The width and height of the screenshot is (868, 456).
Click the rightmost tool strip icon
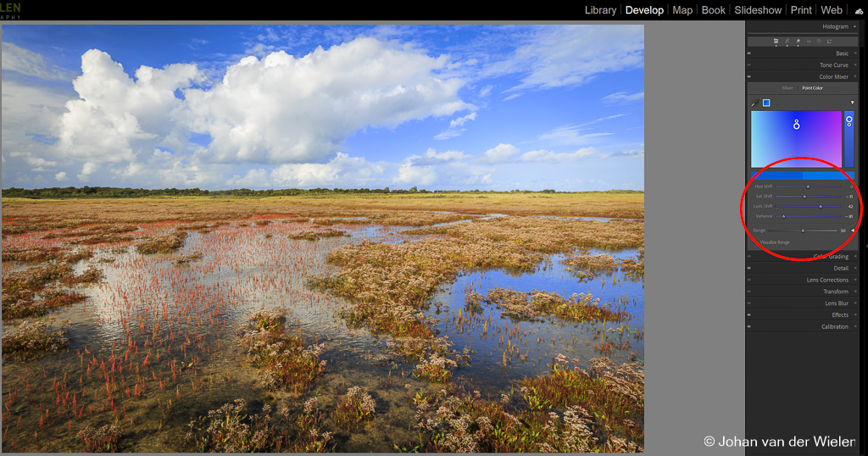828,41
